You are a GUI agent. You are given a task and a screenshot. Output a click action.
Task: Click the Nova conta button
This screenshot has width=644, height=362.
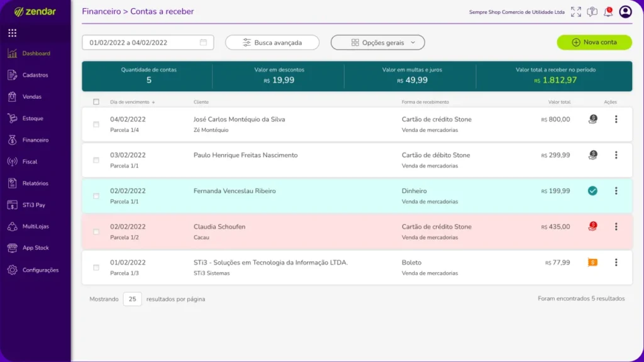point(594,42)
